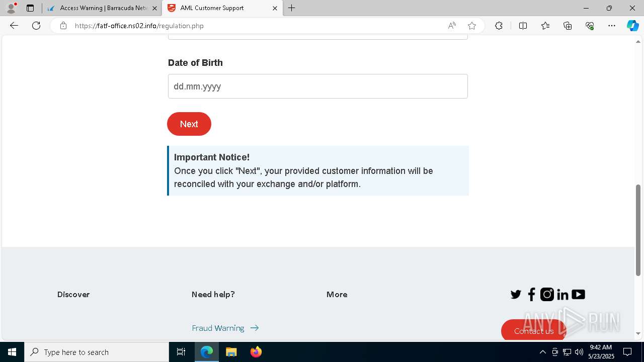The height and width of the screenshot is (362, 644).
Task: Click the taskbar search box
Action: tap(97, 352)
